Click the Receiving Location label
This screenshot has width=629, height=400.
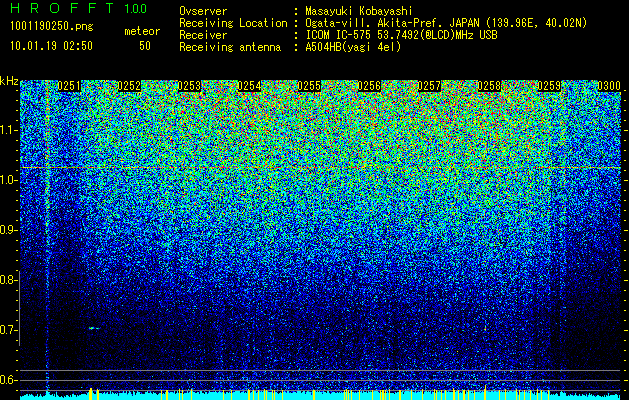tap(233, 23)
